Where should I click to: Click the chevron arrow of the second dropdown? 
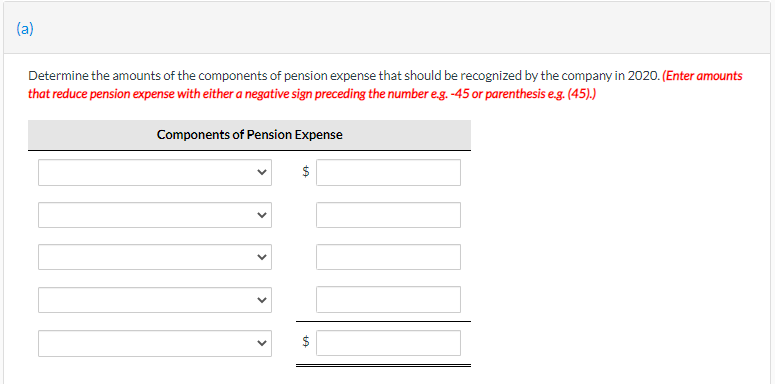[x=261, y=215]
